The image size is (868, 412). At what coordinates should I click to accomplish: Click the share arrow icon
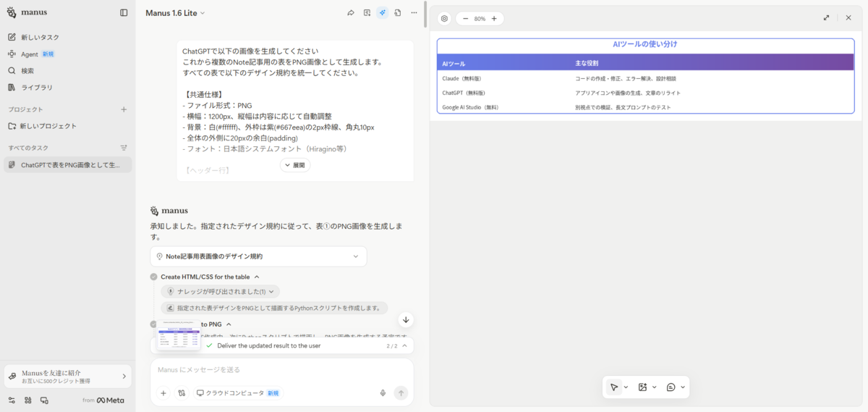[351, 12]
